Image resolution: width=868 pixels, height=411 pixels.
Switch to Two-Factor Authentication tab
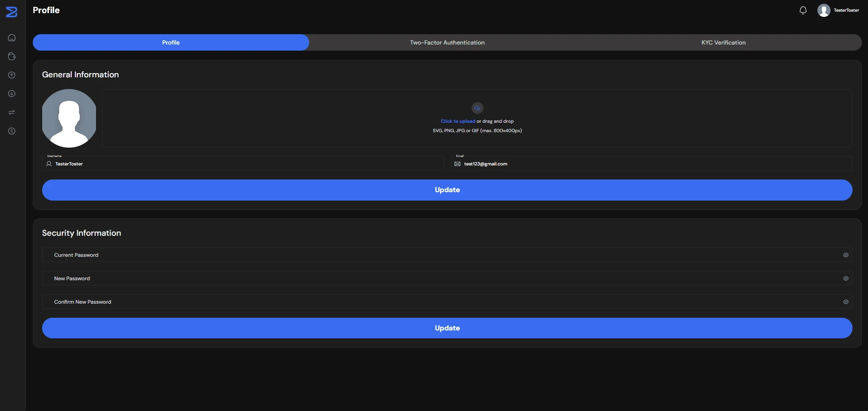pyautogui.click(x=447, y=42)
